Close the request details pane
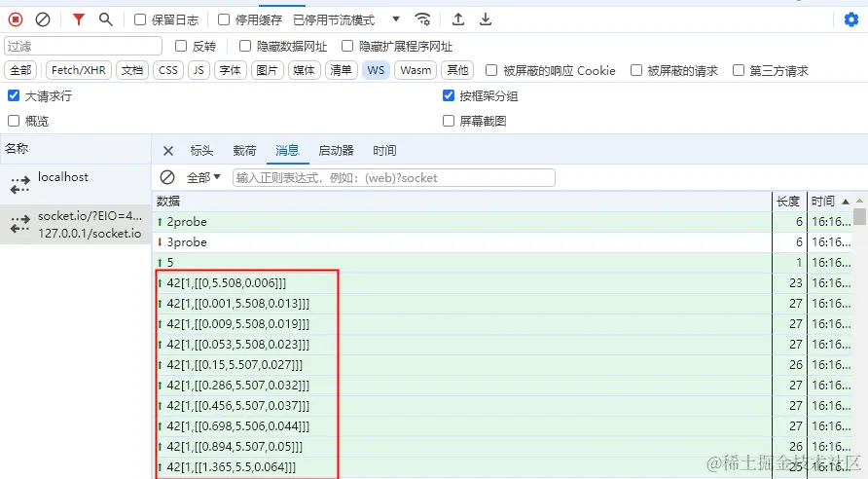Screen dimensions: 868x479 coord(168,151)
